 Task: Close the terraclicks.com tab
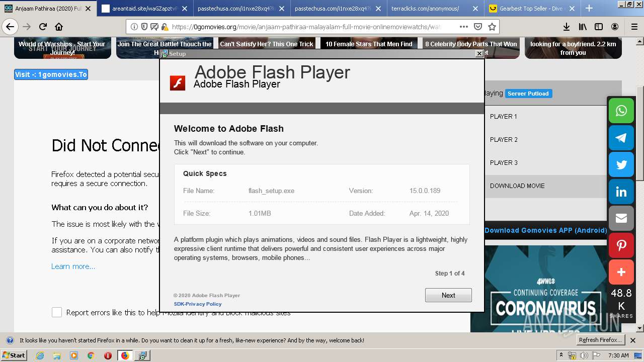(475, 9)
